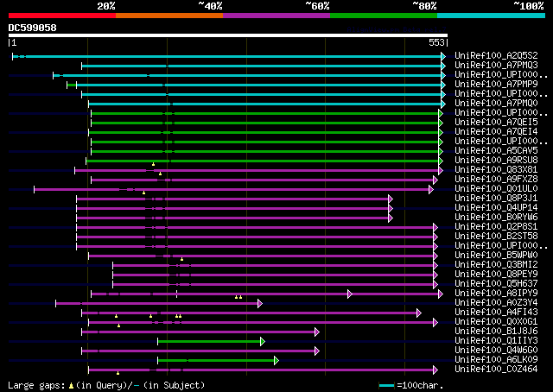Click the arrowhead ending the Q8P3J1 alignment
This screenshot has height=392, width=553.
click(391, 199)
